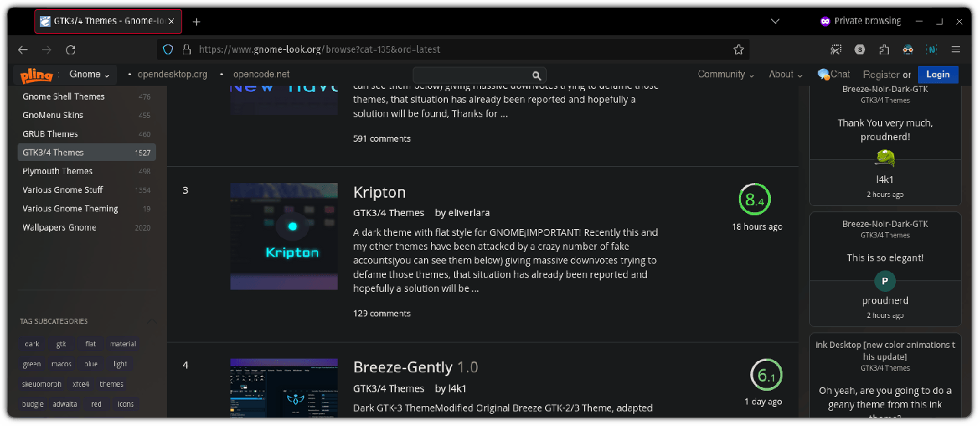Screen dimensions: 980x426
Task: Open the screenshot tool in browser toolbar
Action: pos(836,50)
